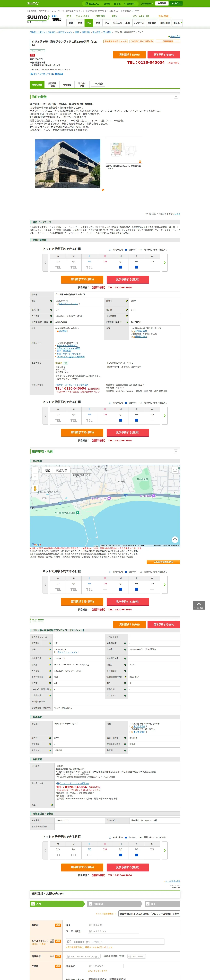Click Google logo on the map
This screenshot has width=210, height=980.
coord(36,545)
